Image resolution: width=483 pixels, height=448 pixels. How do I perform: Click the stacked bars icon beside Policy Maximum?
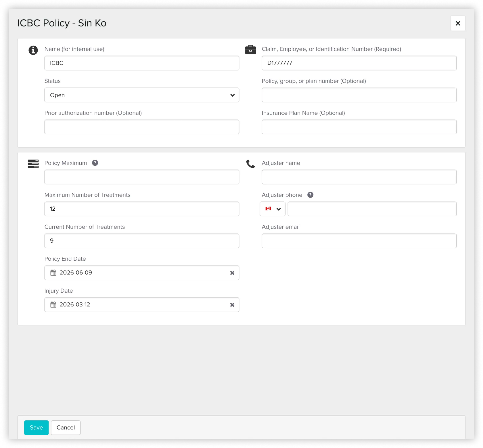33,164
